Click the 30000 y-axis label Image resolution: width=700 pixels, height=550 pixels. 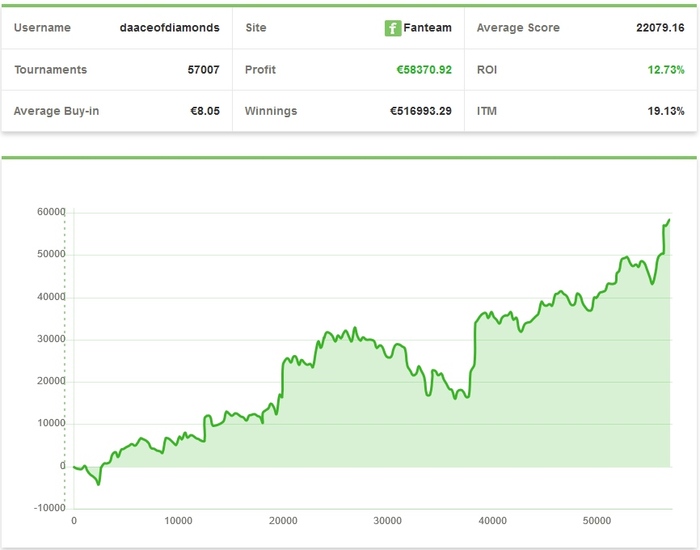click(51, 339)
